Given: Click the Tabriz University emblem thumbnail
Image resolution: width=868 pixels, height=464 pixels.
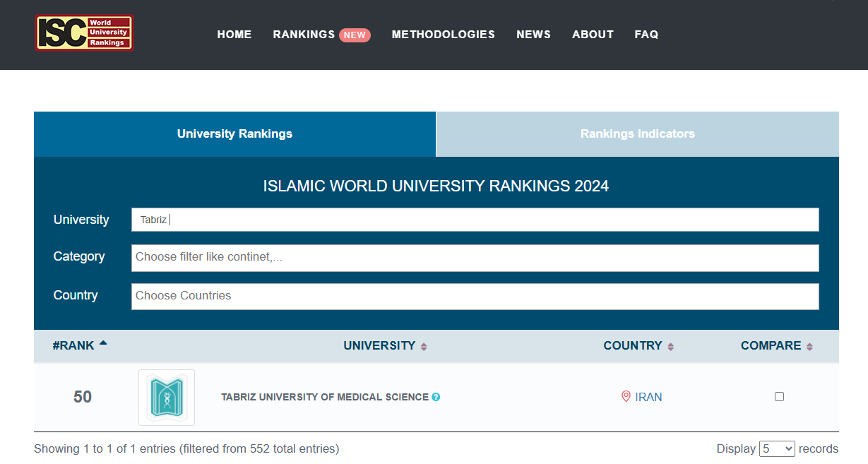Looking at the screenshot, I should point(167,398).
